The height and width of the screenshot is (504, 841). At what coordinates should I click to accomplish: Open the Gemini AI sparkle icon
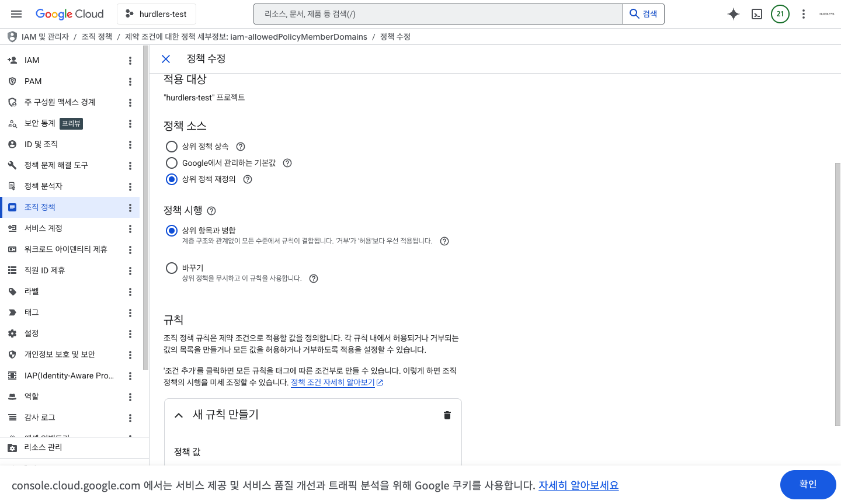pos(734,14)
